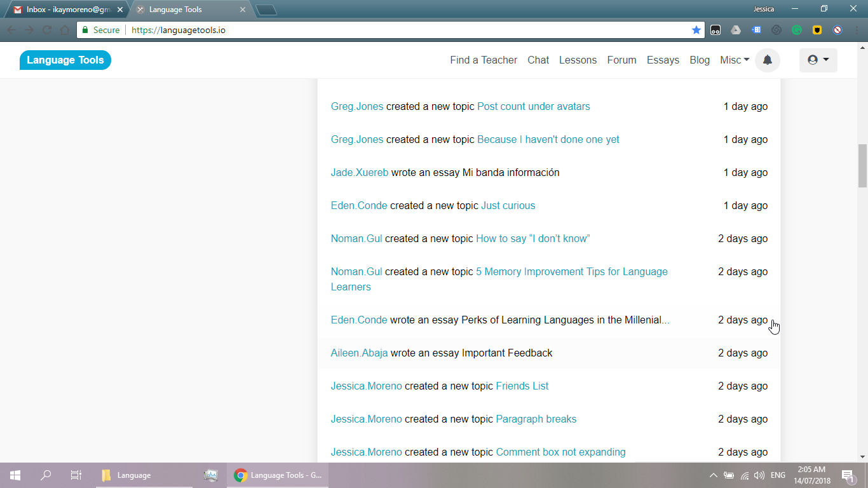
Task: Click the notification bell icon
Action: (767, 60)
